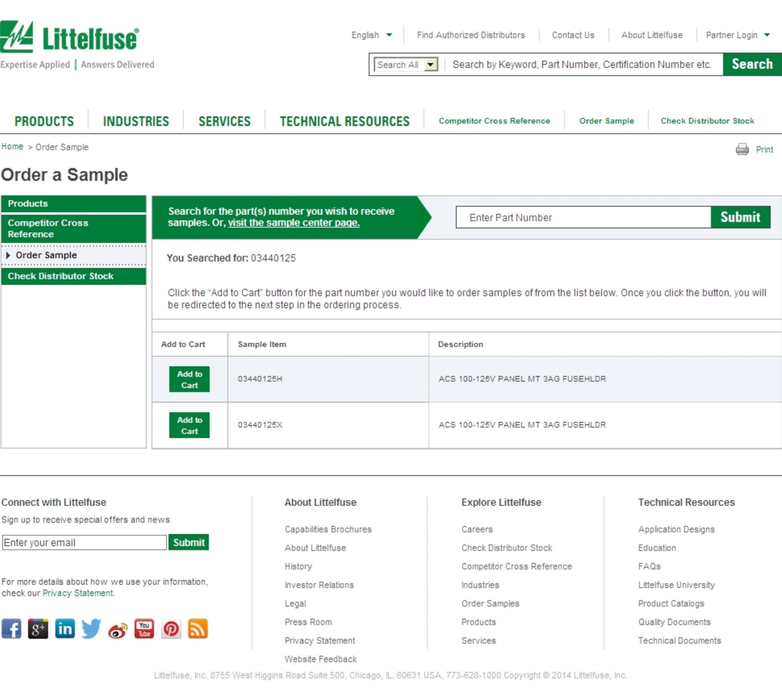Select Order Sample in top navbar

point(607,121)
